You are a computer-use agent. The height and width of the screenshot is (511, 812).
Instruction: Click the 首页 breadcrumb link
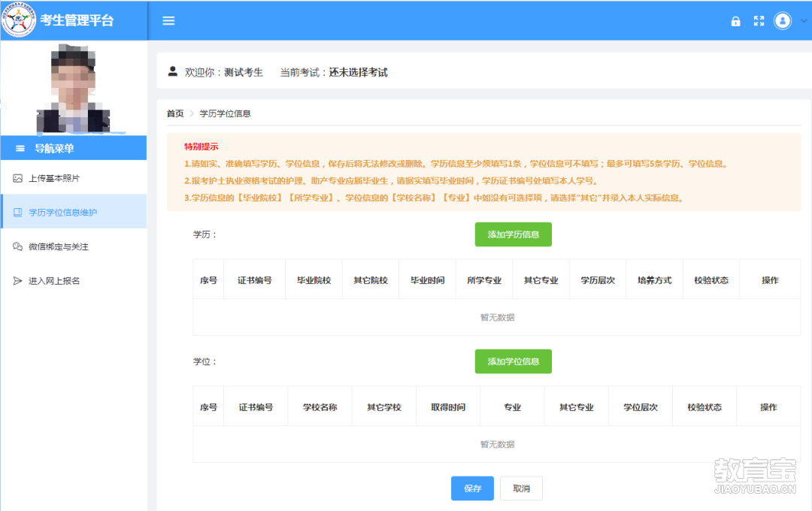(174, 113)
